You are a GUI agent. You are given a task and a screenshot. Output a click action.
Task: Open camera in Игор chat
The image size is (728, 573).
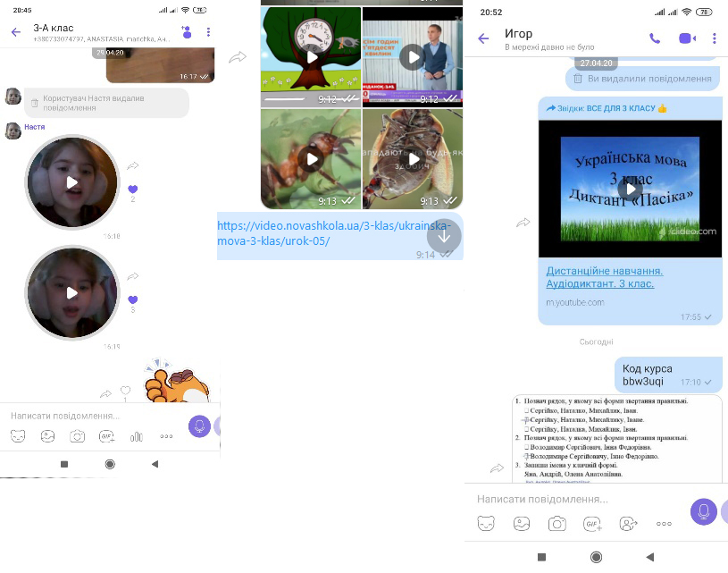coord(557,523)
